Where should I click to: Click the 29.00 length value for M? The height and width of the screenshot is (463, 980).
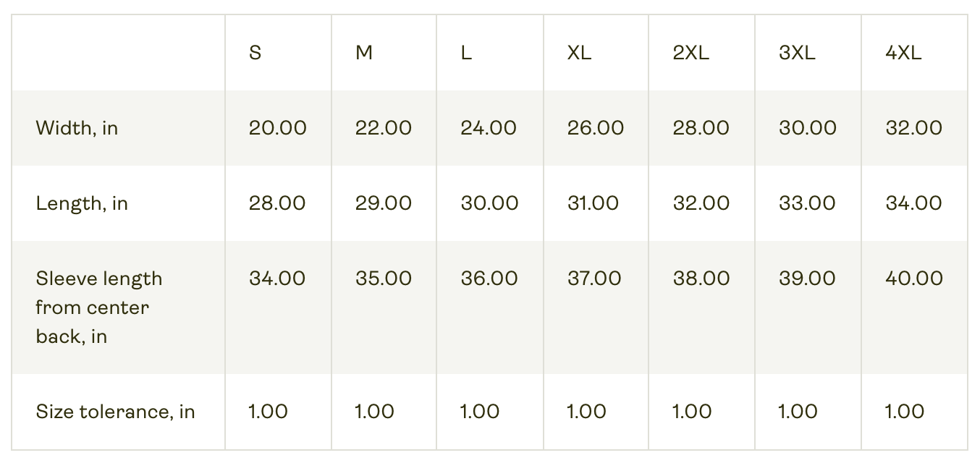[384, 203]
